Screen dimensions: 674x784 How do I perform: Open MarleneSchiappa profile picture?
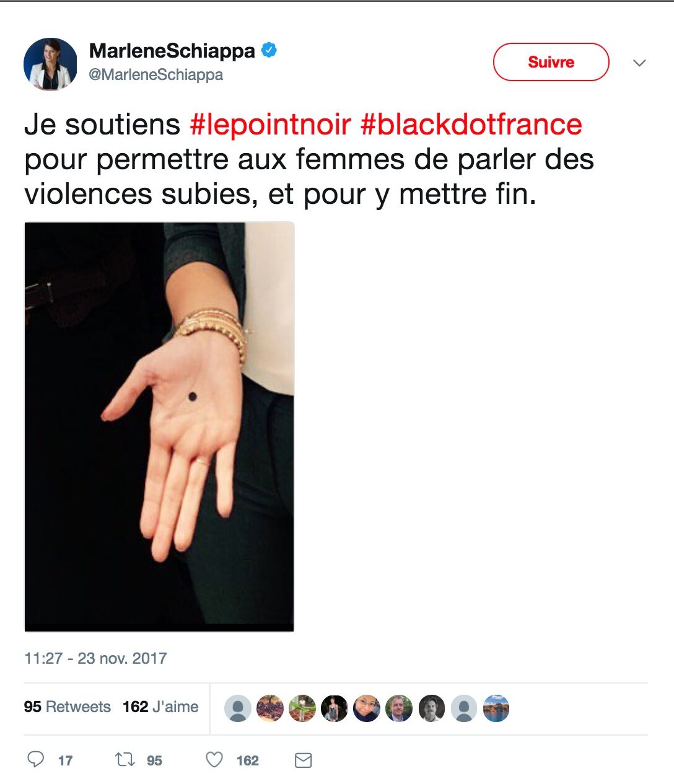point(50,64)
